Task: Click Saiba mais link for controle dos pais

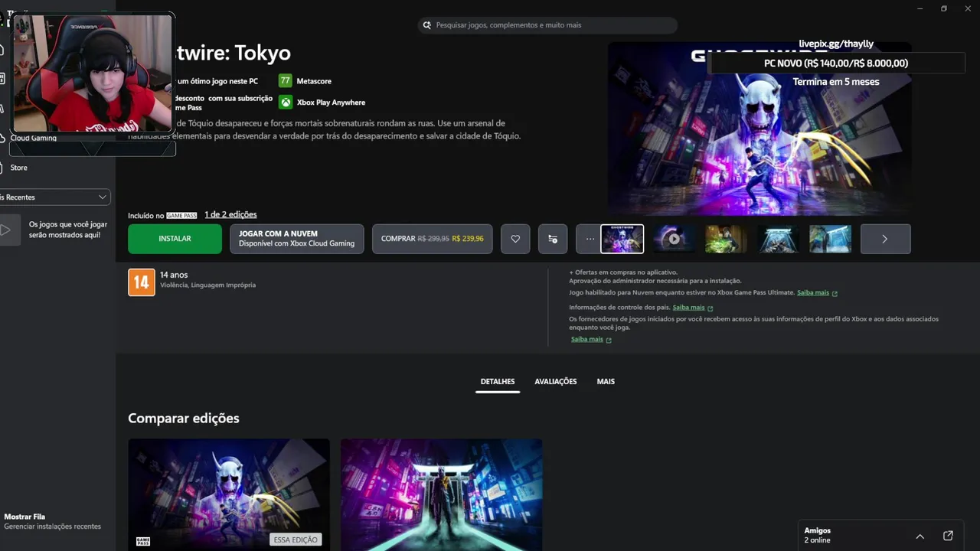Action: pos(688,308)
